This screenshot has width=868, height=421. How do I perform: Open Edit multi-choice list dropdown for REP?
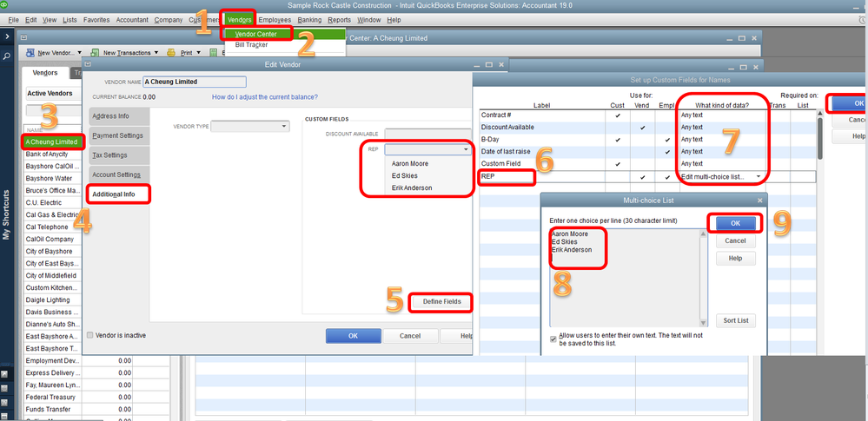pos(758,177)
